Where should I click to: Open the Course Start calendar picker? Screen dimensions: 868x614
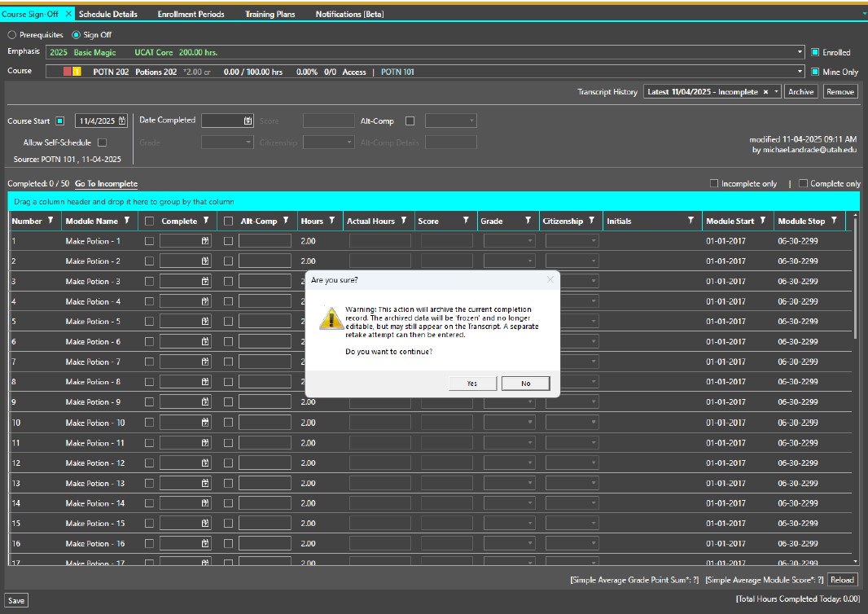[x=122, y=121]
